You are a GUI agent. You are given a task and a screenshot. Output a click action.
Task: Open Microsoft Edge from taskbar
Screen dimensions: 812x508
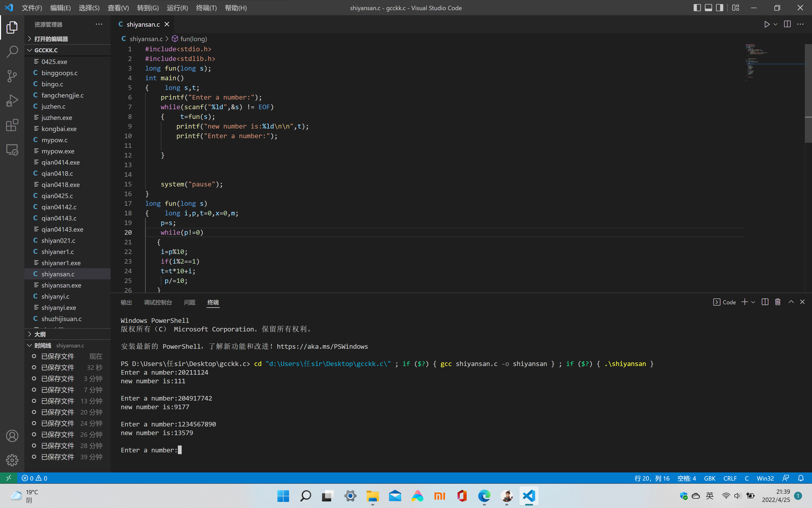coord(484,496)
